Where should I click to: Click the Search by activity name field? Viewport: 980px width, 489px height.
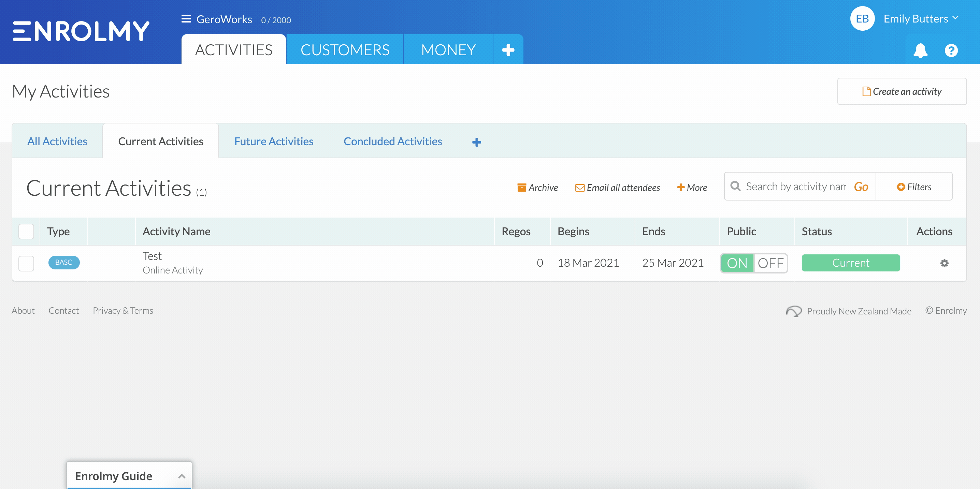(x=796, y=186)
